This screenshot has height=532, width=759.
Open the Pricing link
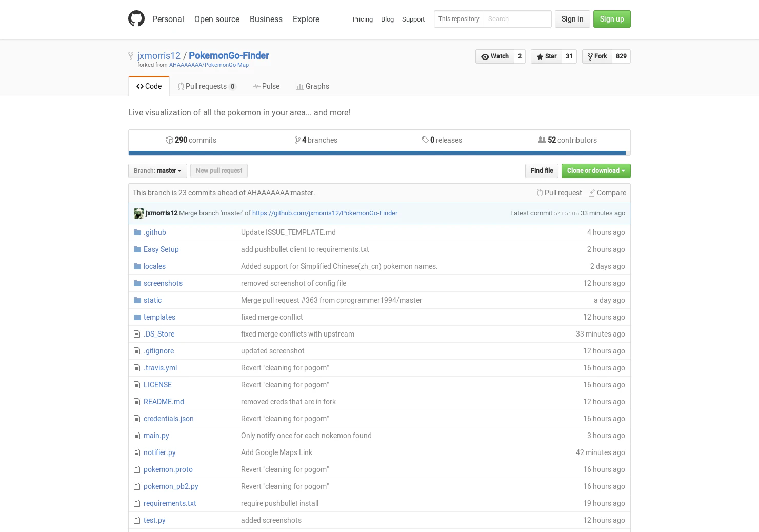point(363,19)
